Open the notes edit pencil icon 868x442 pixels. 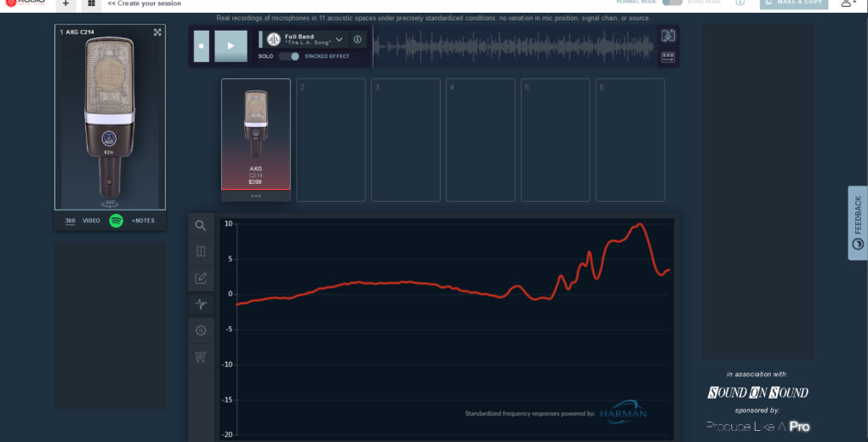tap(200, 278)
